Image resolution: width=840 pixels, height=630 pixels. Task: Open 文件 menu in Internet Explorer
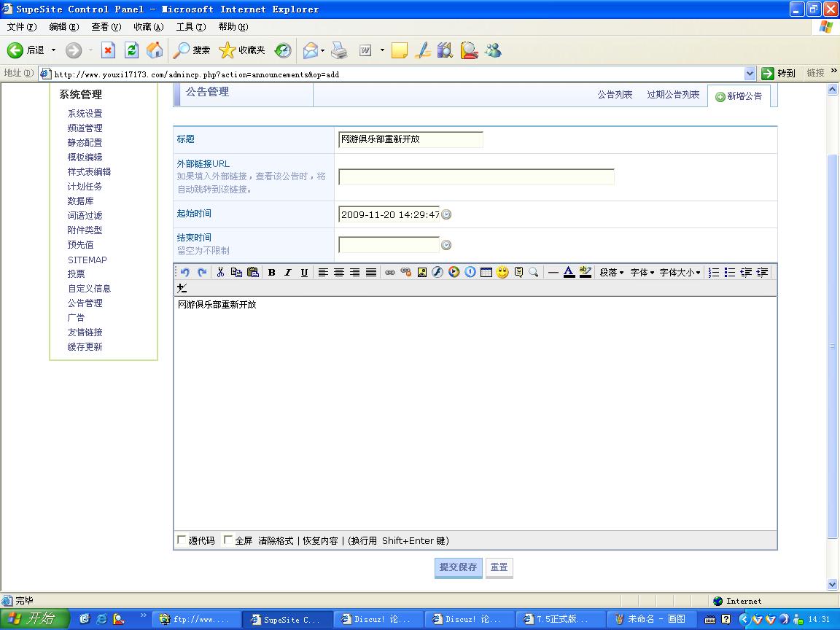tap(22, 27)
